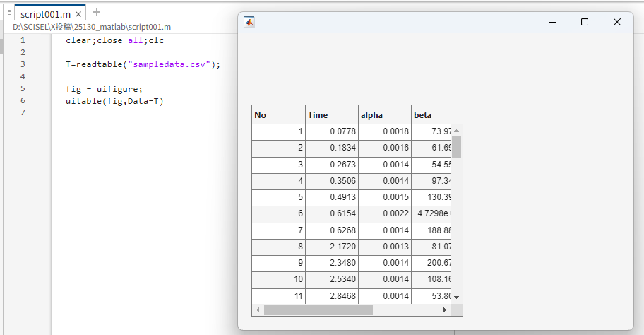Open a new editor tab with plus

pos(97,12)
